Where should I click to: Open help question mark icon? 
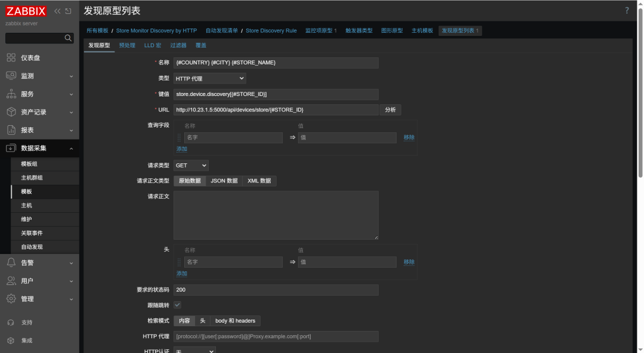(627, 11)
